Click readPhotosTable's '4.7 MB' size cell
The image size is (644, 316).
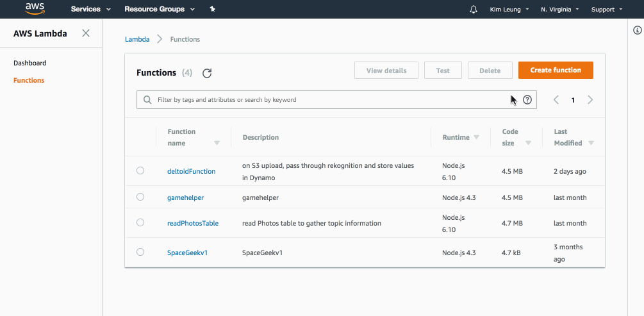tap(512, 224)
